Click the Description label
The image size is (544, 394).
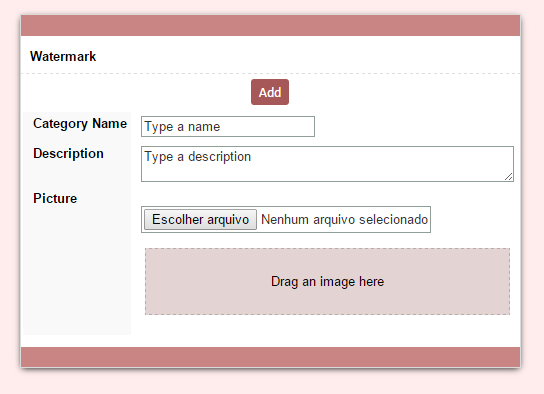pyautogui.click(x=68, y=154)
